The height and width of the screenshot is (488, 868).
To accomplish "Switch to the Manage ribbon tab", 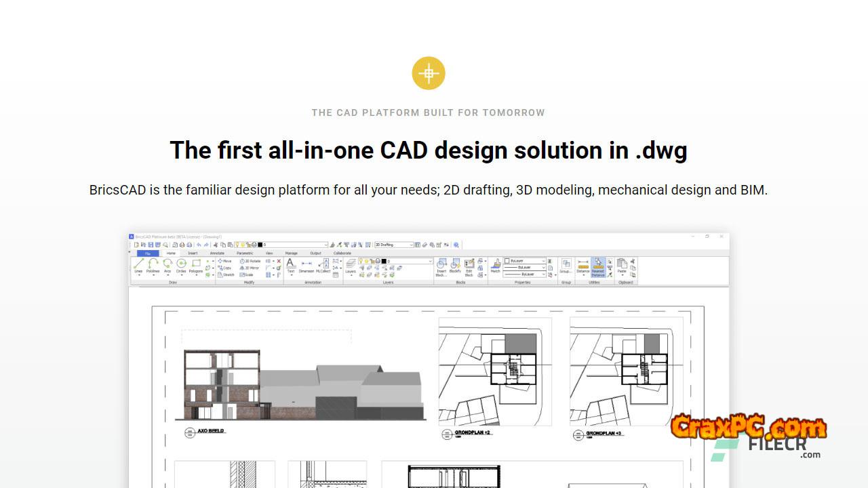I will [291, 253].
